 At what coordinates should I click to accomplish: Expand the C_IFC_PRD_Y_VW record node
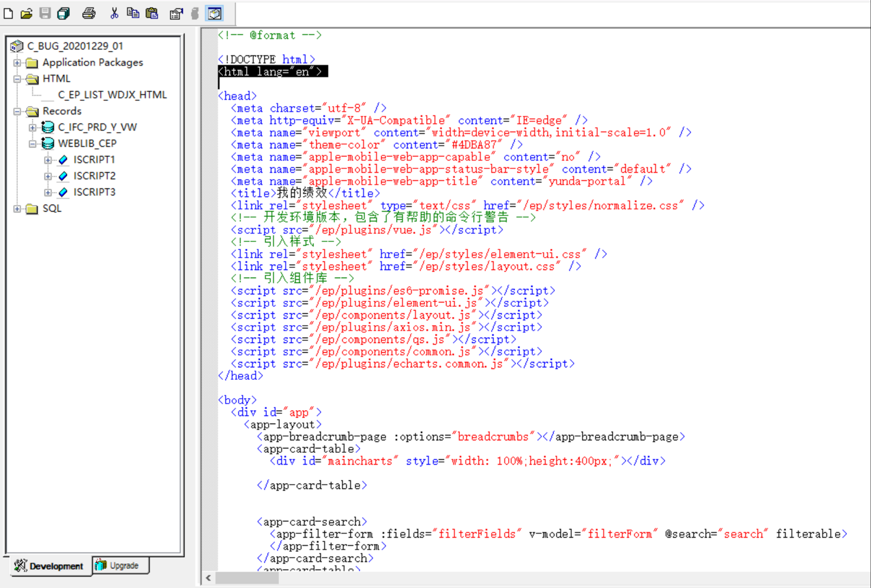(32, 128)
